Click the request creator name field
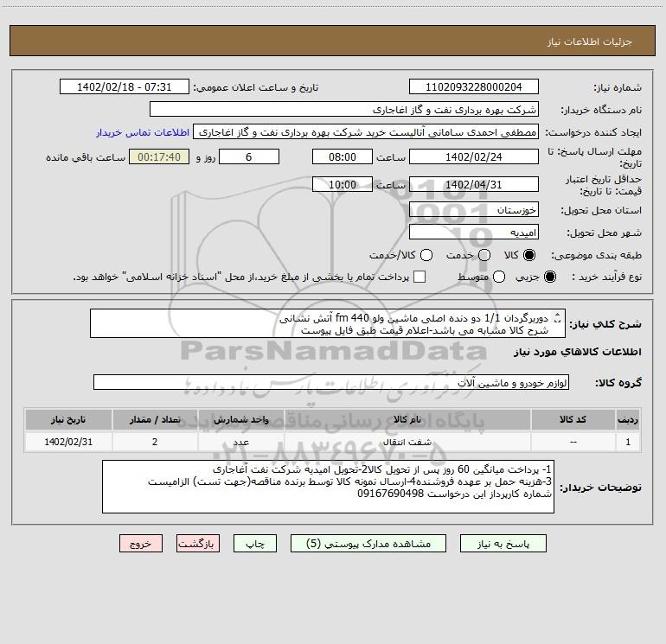Screen dimensions: 666x644 [366, 132]
